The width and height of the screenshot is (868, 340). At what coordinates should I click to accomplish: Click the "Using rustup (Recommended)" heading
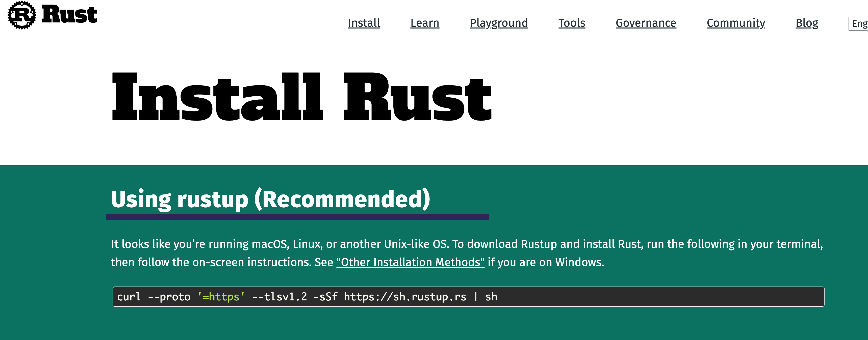click(x=270, y=199)
